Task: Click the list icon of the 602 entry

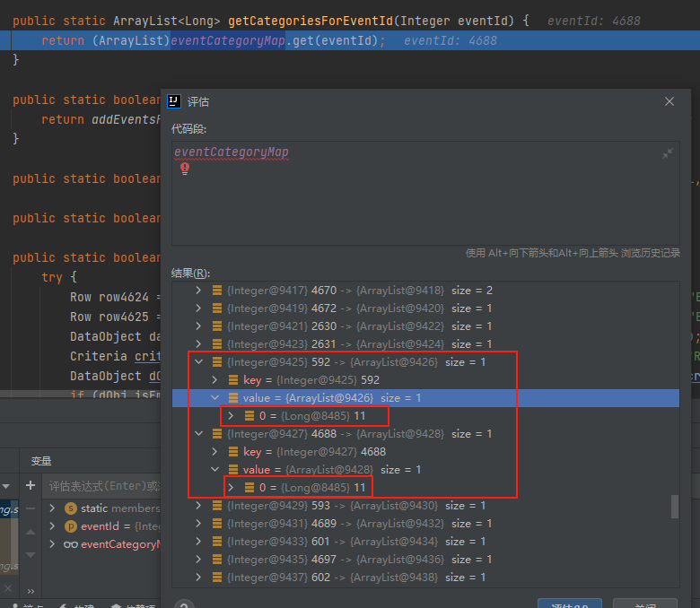Action: (217, 578)
